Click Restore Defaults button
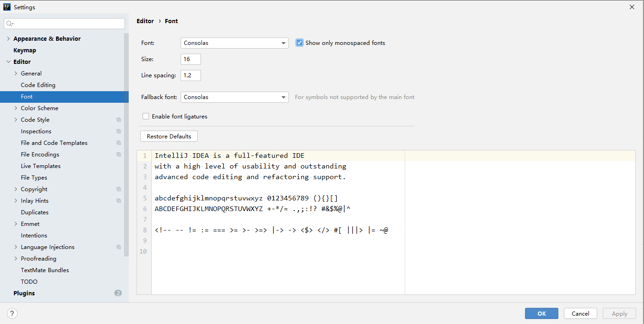 tap(169, 136)
